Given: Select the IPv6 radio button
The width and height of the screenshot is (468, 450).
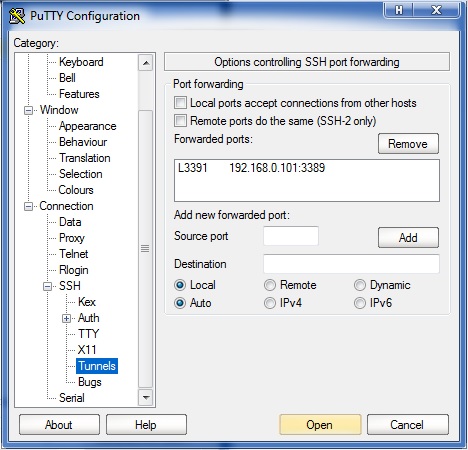Looking at the screenshot, I should [x=360, y=303].
